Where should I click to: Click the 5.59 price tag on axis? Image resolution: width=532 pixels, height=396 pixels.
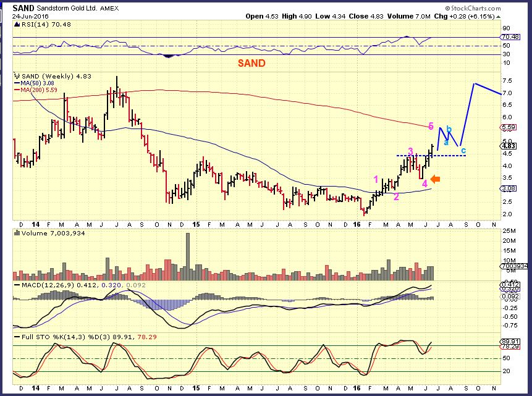click(509, 127)
